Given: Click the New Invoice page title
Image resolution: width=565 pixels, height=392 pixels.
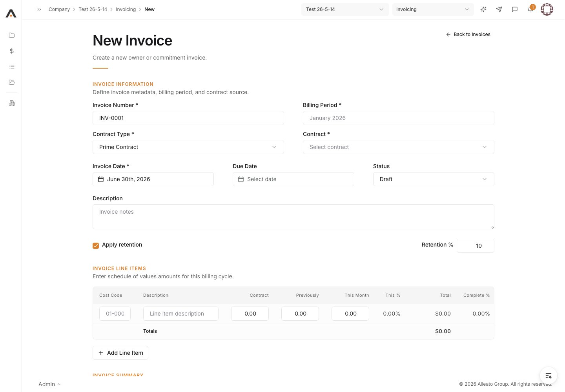Looking at the screenshot, I should (x=133, y=41).
